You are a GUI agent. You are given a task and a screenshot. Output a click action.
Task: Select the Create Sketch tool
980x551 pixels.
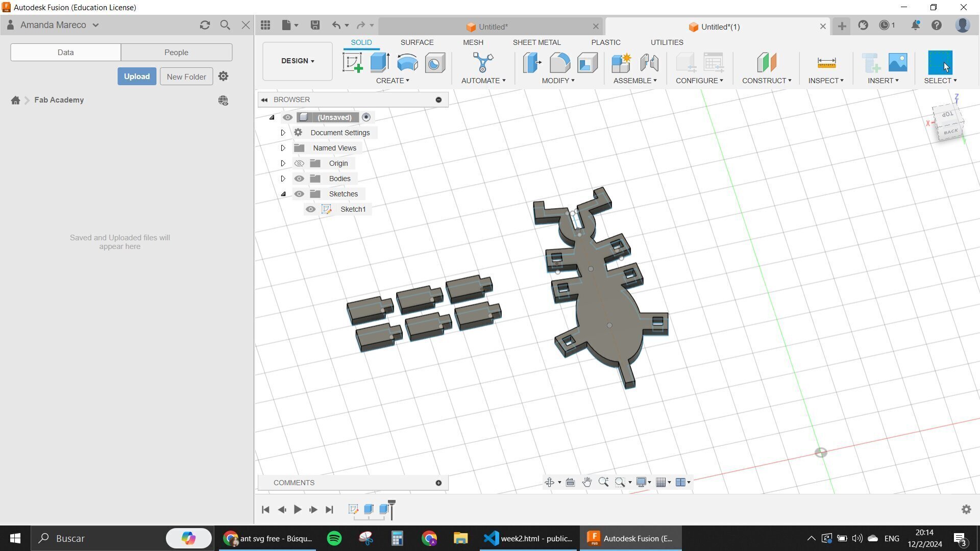[352, 63]
